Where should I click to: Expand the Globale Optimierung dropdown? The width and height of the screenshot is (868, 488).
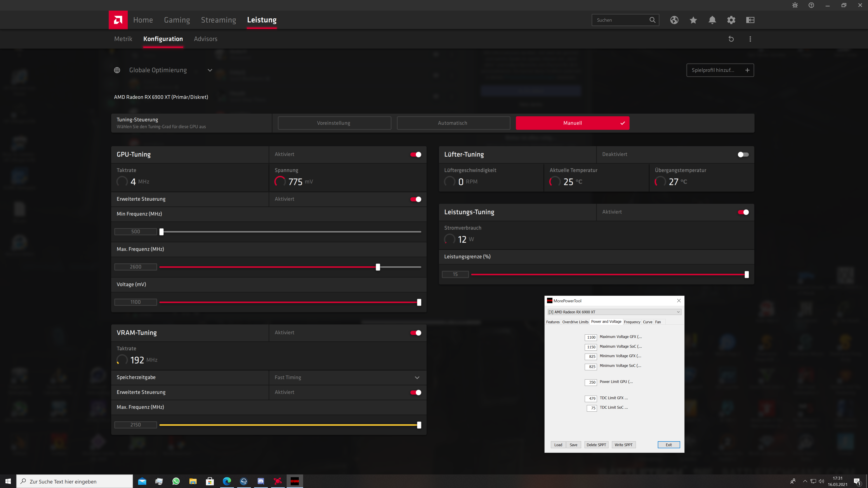(210, 70)
